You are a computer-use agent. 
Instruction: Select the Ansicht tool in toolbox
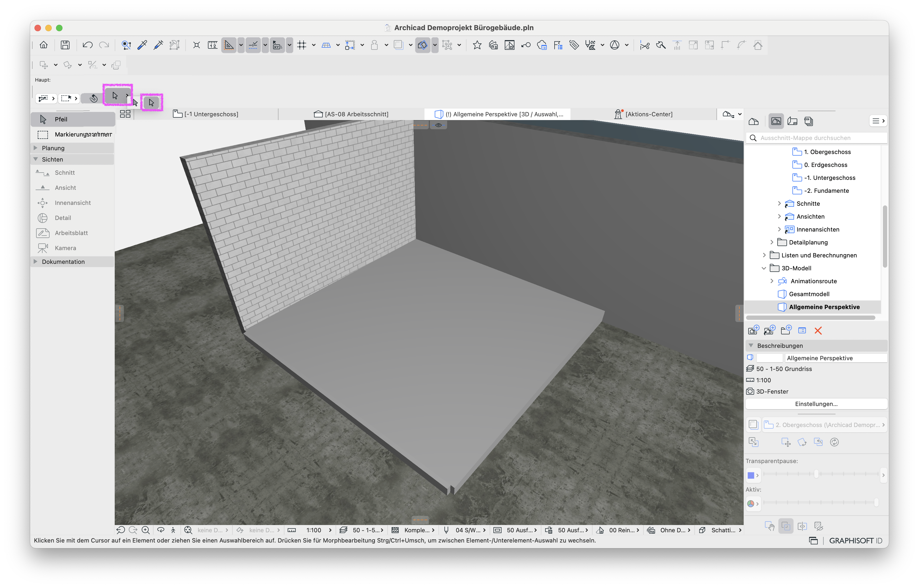(65, 187)
